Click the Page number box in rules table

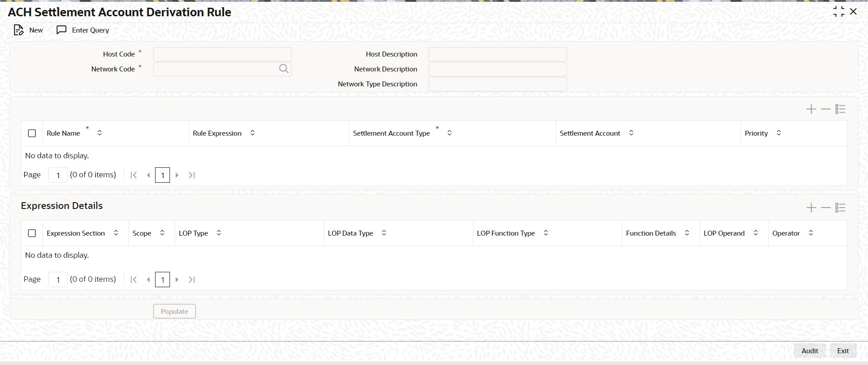pos(58,175)
